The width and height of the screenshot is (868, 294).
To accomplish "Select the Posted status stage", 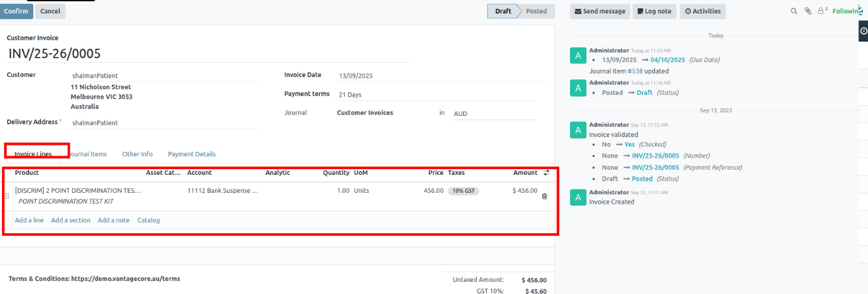I will click(536, 11).
